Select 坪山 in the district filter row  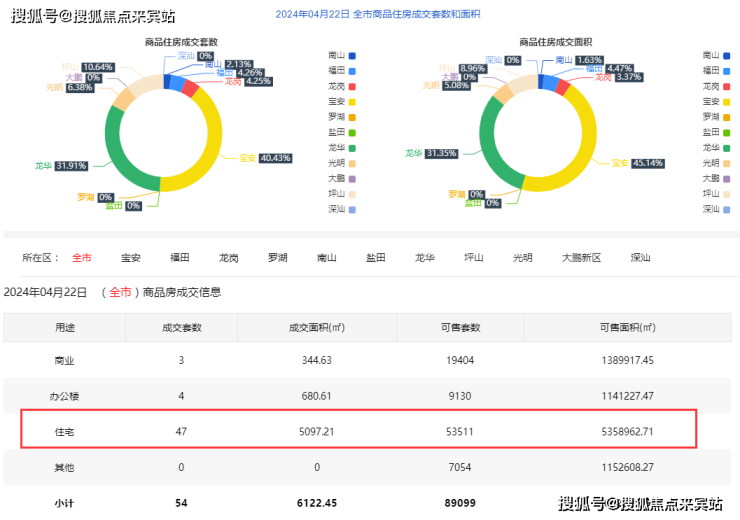click(474, 258)
